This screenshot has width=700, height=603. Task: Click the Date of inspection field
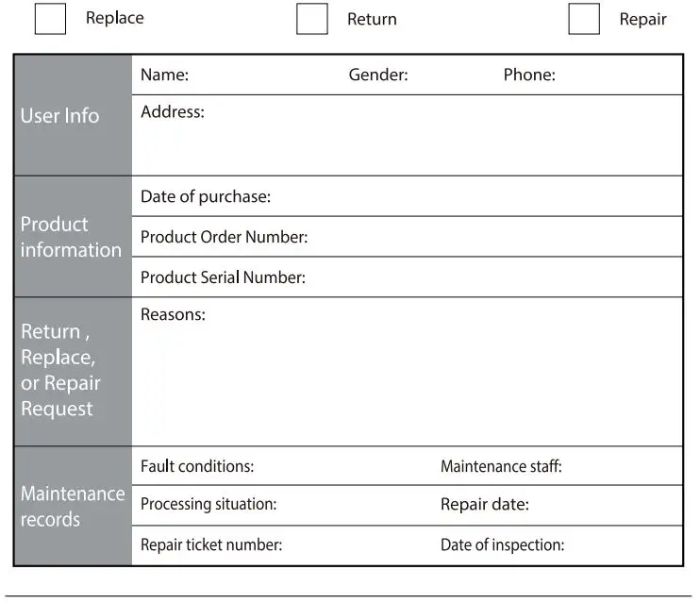pos(621,544)
